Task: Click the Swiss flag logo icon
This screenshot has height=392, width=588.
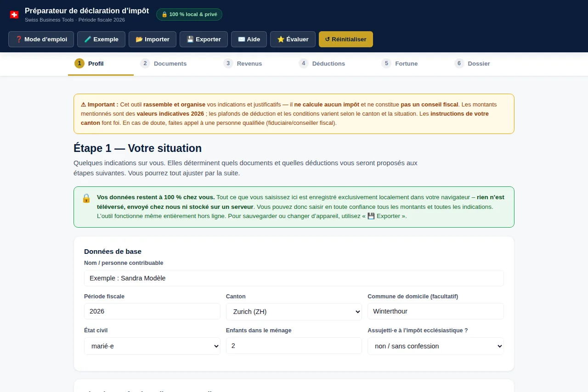Action: tap(14, 15)
